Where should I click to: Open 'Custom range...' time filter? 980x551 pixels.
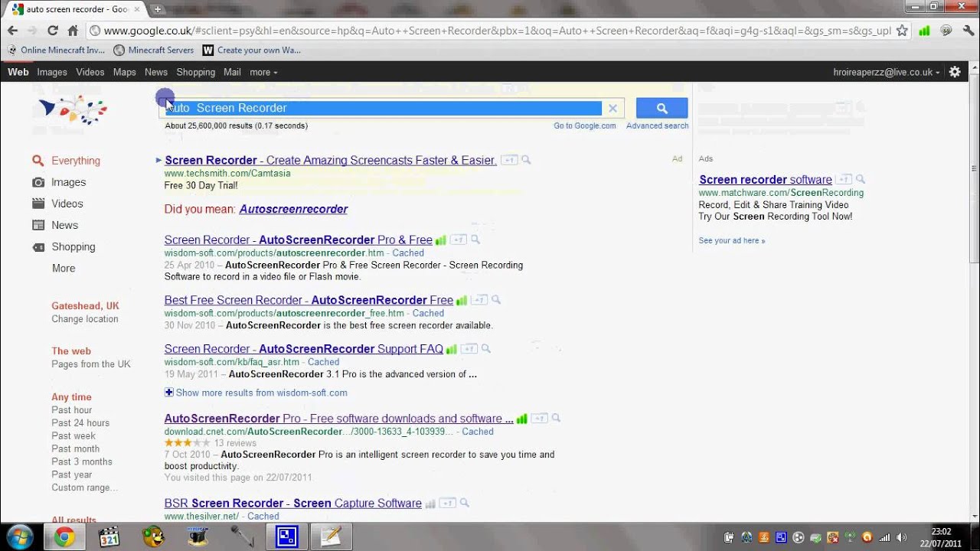pyautogui.click(x=84, y=487)
